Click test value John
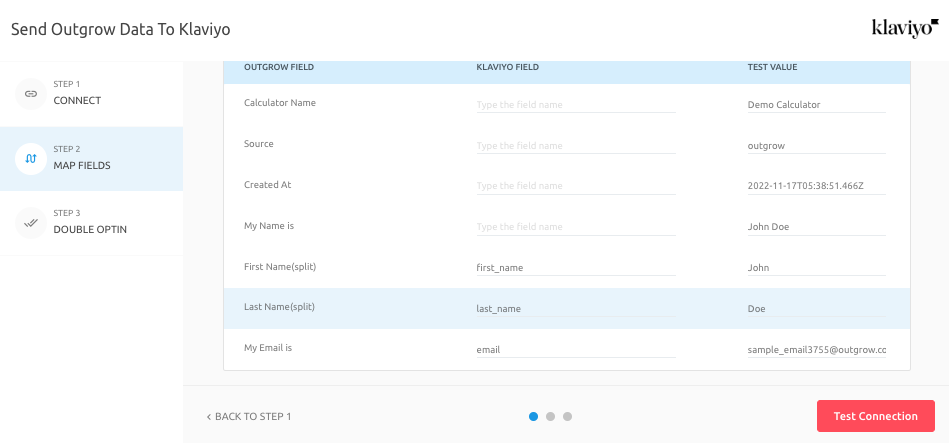The width and height of the screenshot is (949, 443). tap(817, 267)
